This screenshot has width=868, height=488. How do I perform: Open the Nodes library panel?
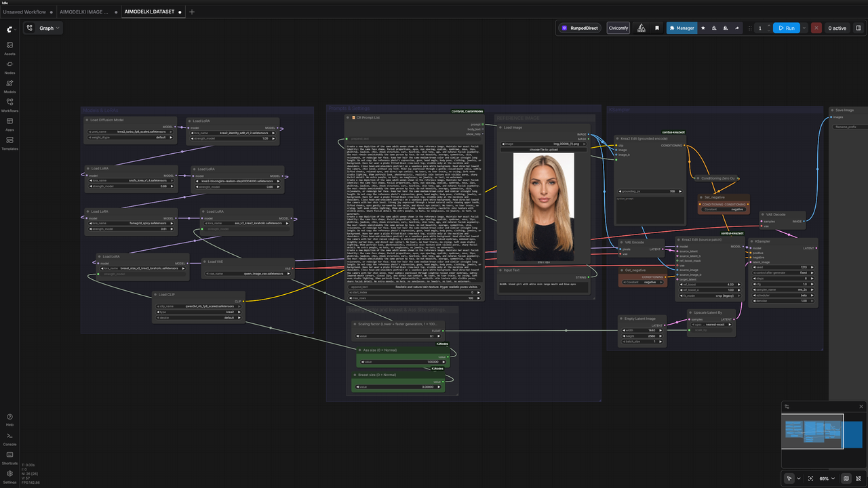pos(9,67)
